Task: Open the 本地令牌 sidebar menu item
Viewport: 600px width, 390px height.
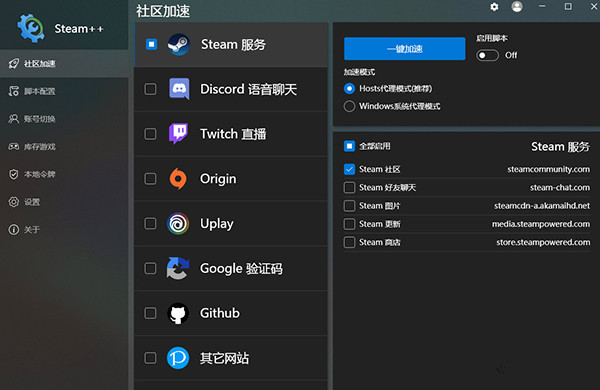Action: (64, 174)
